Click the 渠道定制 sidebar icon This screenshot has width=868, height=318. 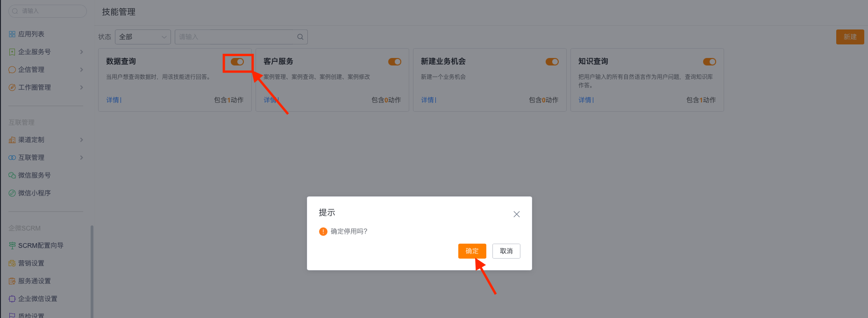[12, 140]
